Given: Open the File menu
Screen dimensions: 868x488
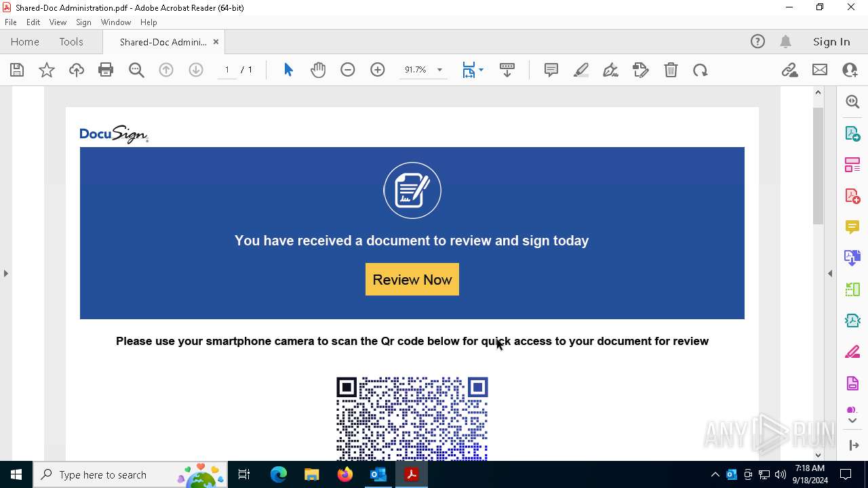Looking at the screenshot, I should pos(11,22).
